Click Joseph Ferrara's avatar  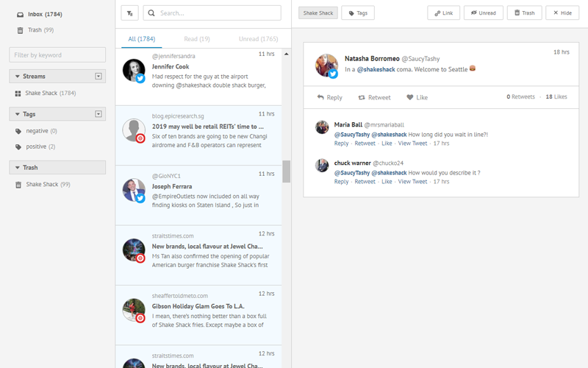pos(134,190)
